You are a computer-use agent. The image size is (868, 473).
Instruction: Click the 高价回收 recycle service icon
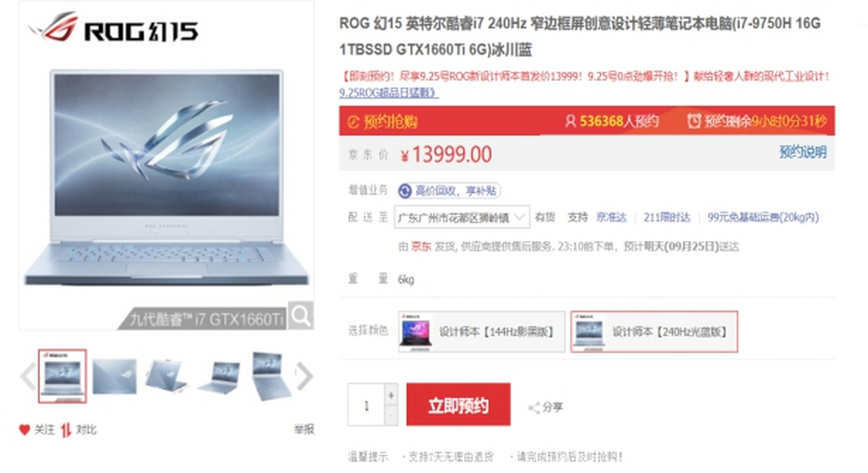405,191
